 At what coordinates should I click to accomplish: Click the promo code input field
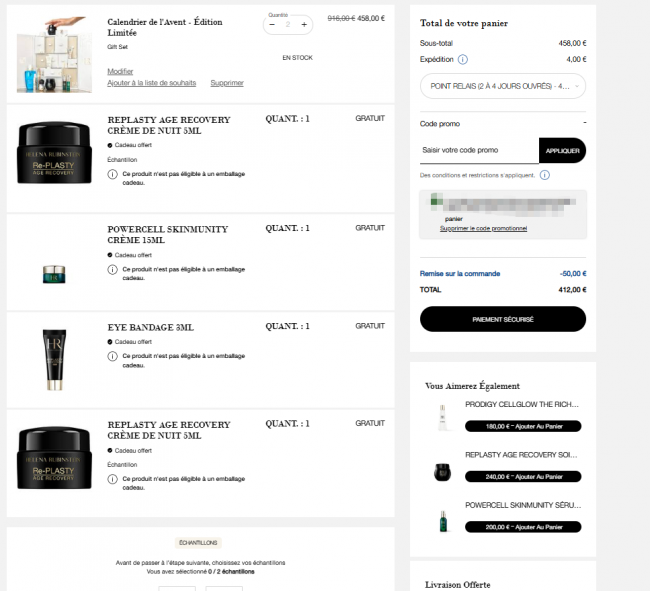click(x=479, y=150)
